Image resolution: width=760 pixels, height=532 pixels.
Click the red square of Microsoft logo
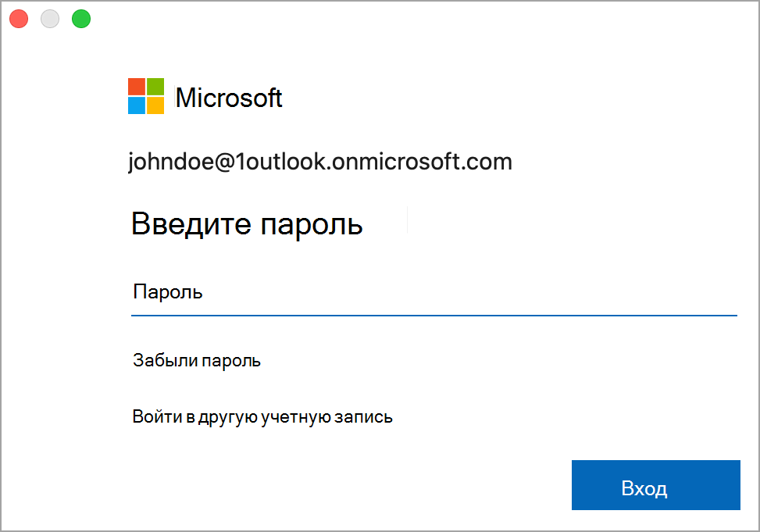pyautogui.click(x=137, y=86)
